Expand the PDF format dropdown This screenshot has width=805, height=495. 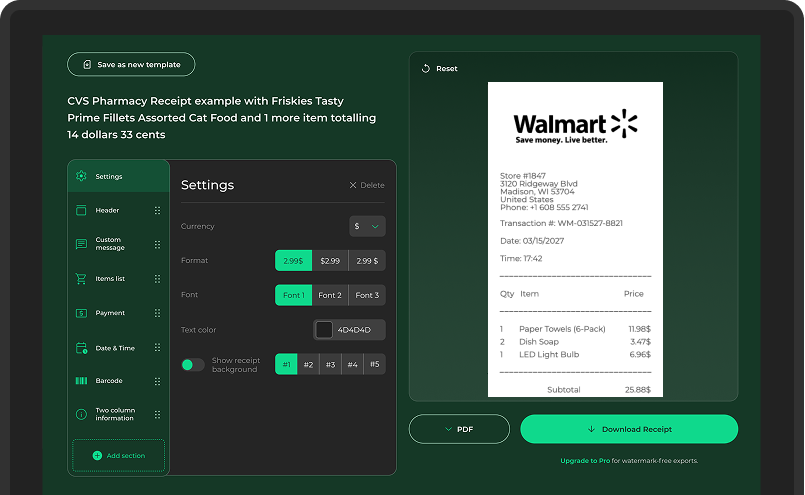pyautogui.click(x=460, y=429)
